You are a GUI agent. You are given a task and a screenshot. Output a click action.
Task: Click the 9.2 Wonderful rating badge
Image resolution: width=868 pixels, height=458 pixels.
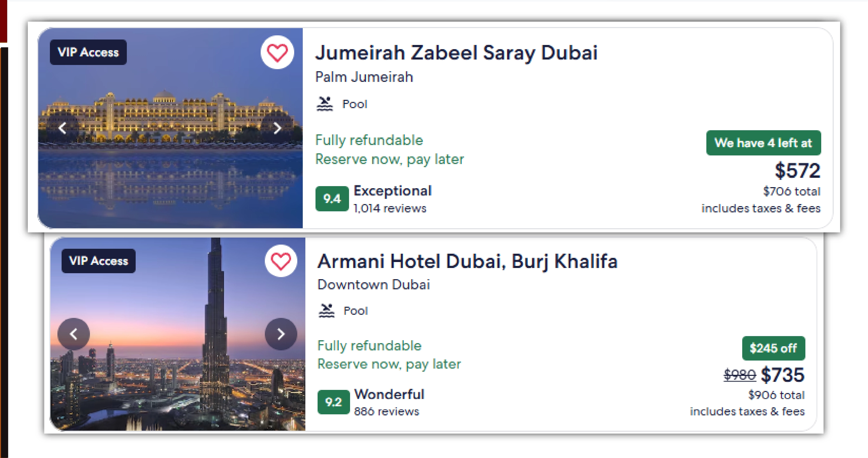(x=334, y=401)
